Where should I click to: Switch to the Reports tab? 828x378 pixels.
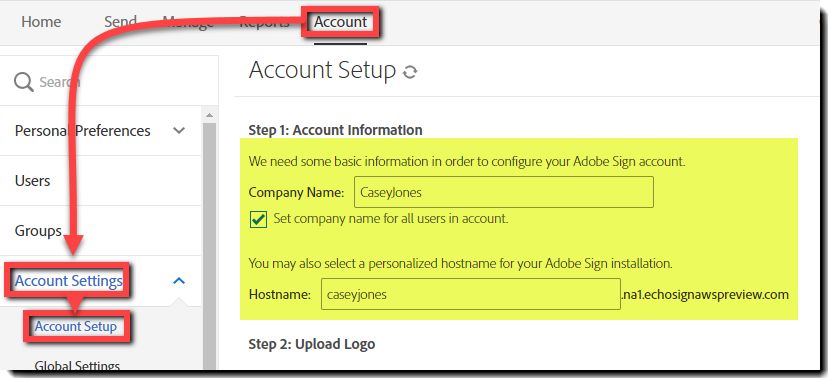pos(265,22)
